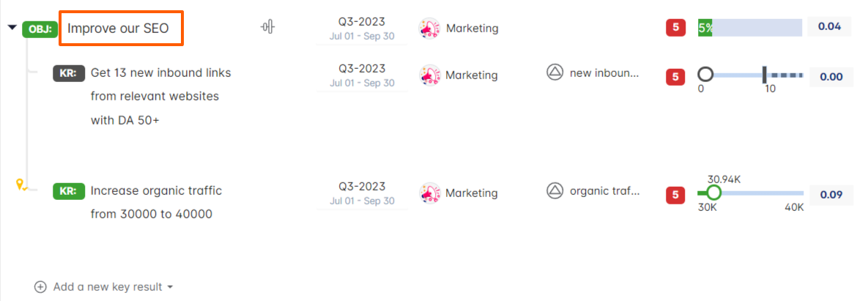The width and height of the screenshot is (868, 301).
Task: Click the yellow pin icon beside the traffic key result
Action: tap(21, 185)
